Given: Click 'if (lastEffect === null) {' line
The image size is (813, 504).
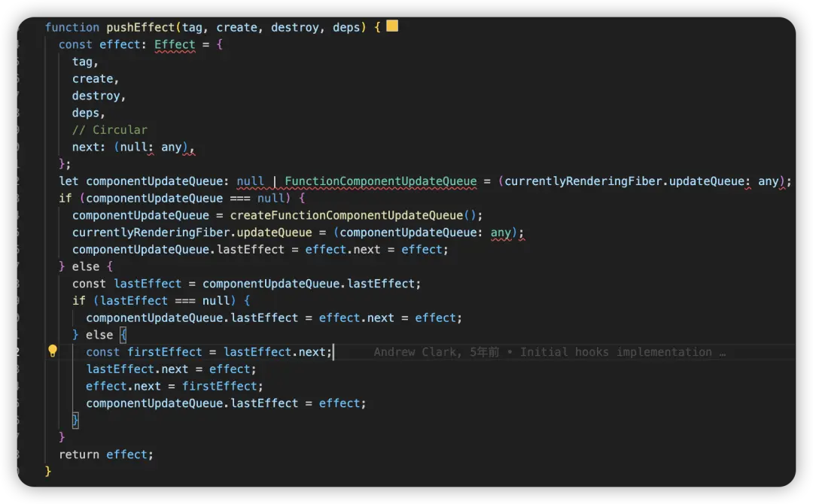Looking at the screenshot, I should click(161, 301).
